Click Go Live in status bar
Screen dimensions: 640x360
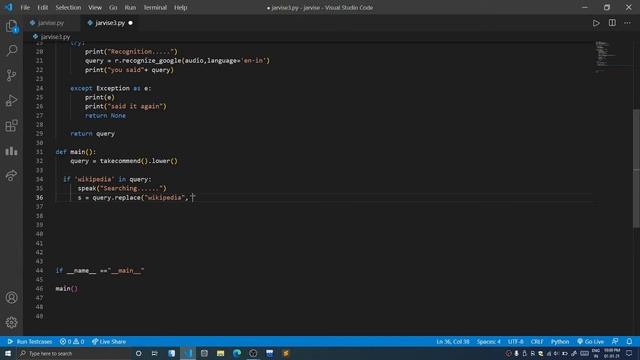pyautogui.click(x=590, y=342)
